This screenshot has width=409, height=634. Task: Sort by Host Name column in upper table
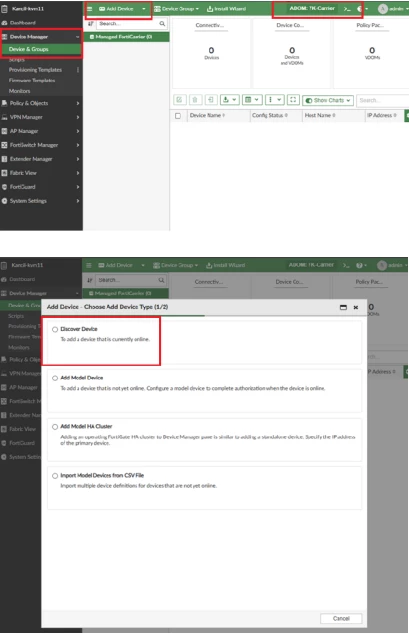click(320, 116)
